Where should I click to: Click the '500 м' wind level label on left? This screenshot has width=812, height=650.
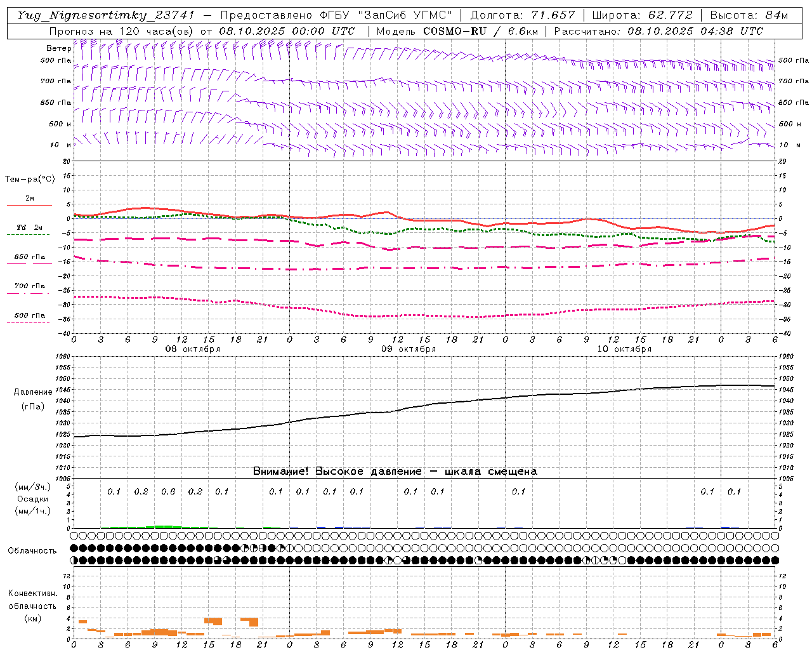coord(60,124)
